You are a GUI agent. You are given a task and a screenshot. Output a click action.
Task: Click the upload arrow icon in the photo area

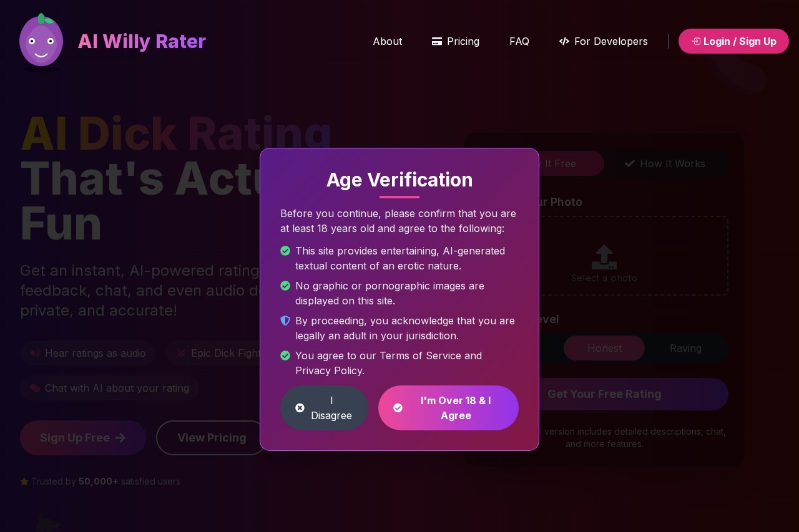(604, 256)
